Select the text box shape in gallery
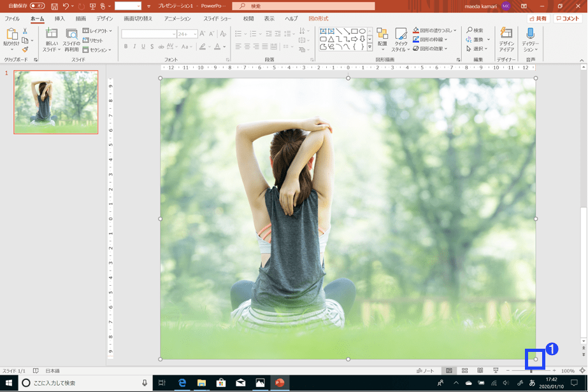 coord(323,31)
